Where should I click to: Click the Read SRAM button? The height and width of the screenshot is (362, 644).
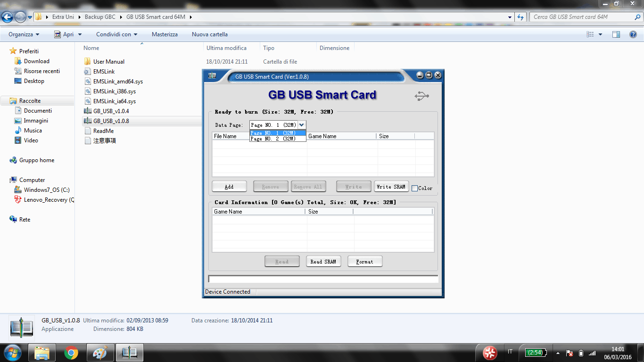(323, 262)
